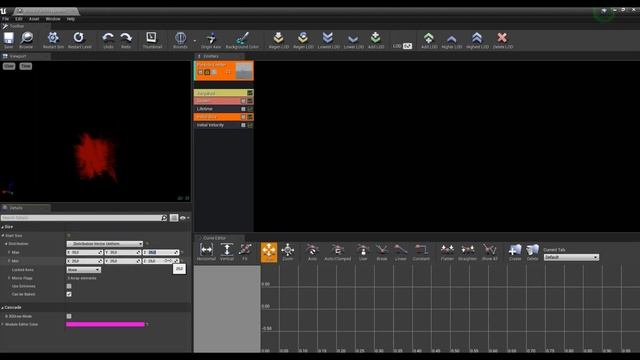Click the Min Y value field
Viewport: 640px width, 360px height.
pos(123,261)
